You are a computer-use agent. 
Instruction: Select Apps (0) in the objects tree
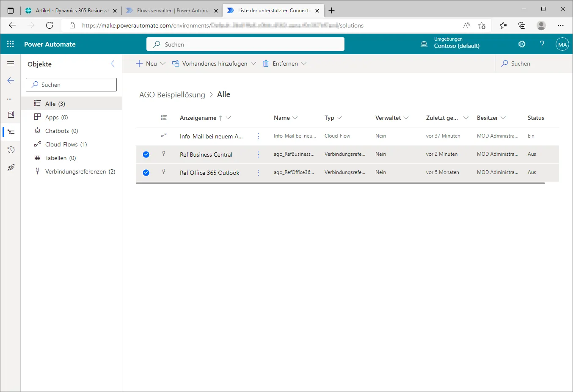(71, 117)
